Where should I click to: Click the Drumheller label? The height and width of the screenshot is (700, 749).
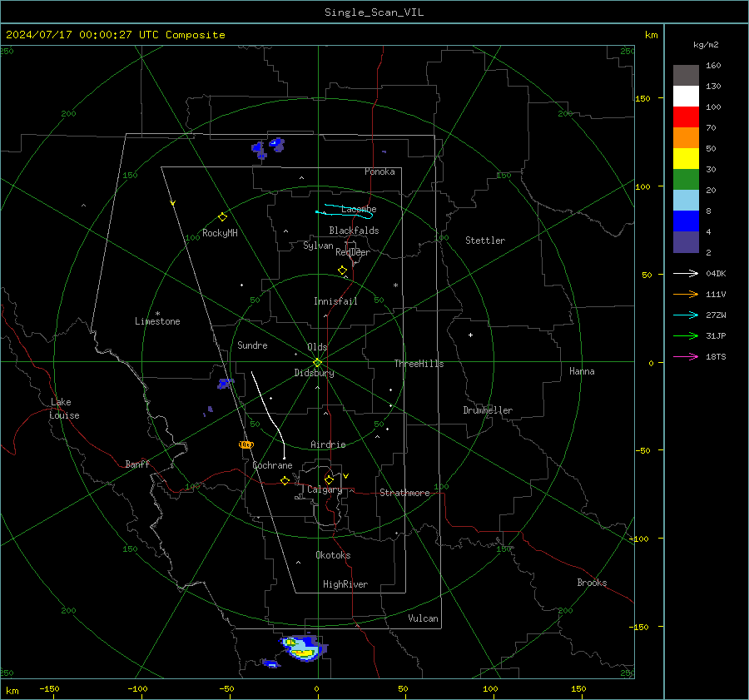pyautogui.click(x=488, y=410)
